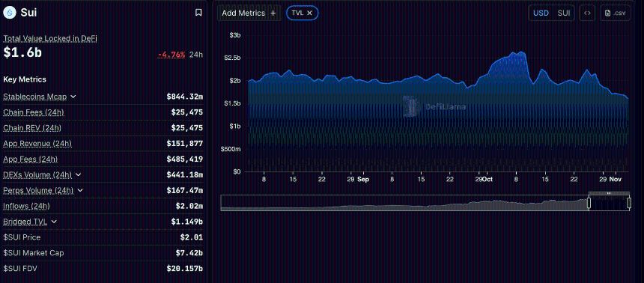The width and height of the screenshot is (644, 283).
Task: Expand the Bridged TVL breakdown
Action: (54, 222)
